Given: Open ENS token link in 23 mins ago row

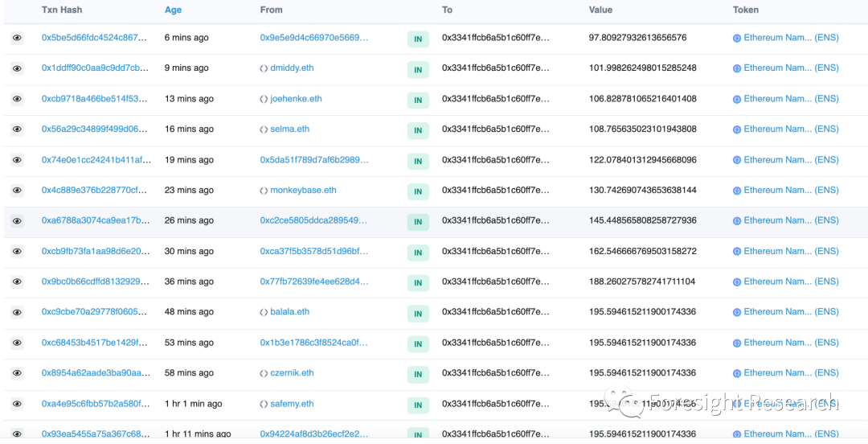Looking at the screenshot, I should click(791, 190).
